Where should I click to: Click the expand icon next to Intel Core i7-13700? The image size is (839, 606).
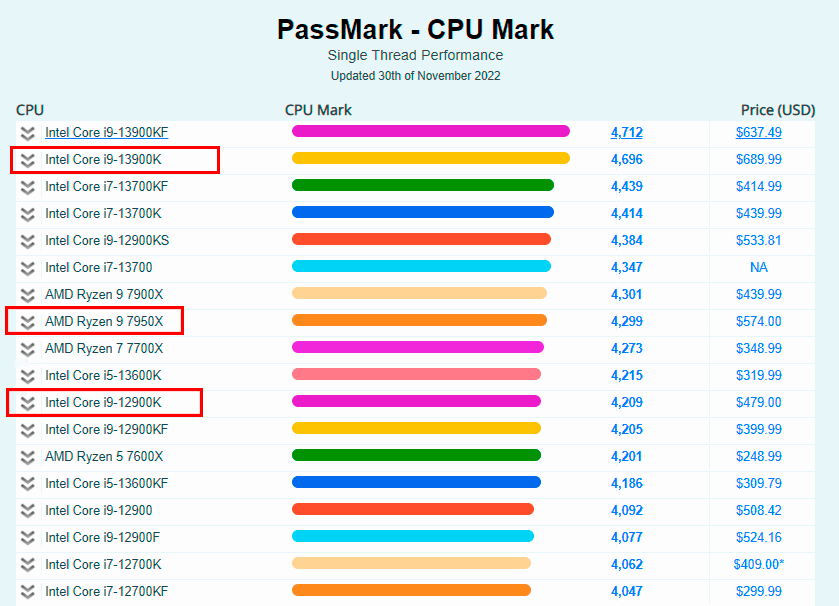[x=27, y=266]
